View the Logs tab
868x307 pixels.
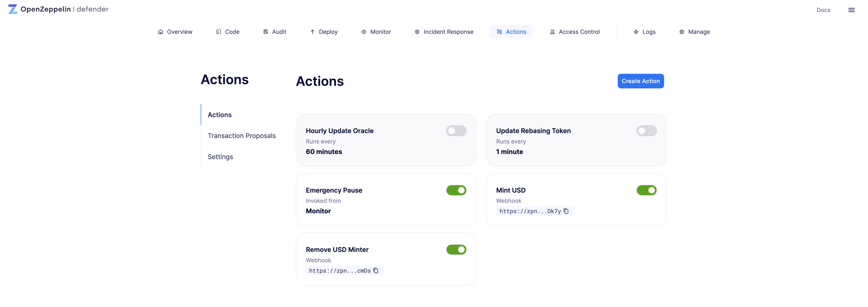645,32
